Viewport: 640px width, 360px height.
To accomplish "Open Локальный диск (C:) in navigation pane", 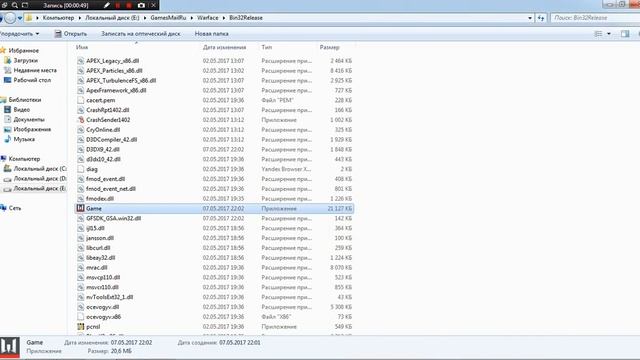I will tap(40, 169).
